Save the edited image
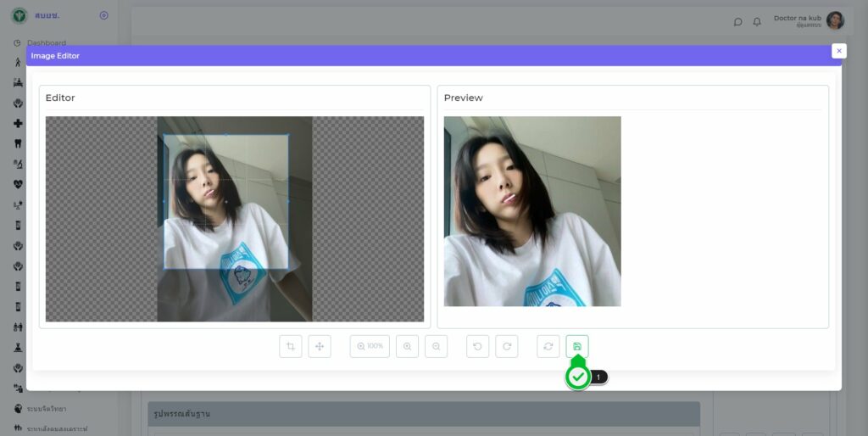 point(577,346)
